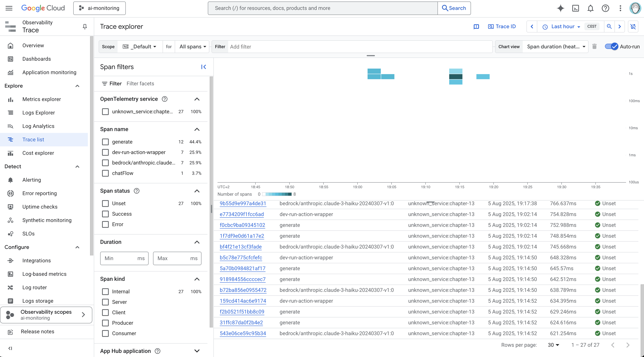
Task: Go to Dashboards in sidebar
Action: 36,59
